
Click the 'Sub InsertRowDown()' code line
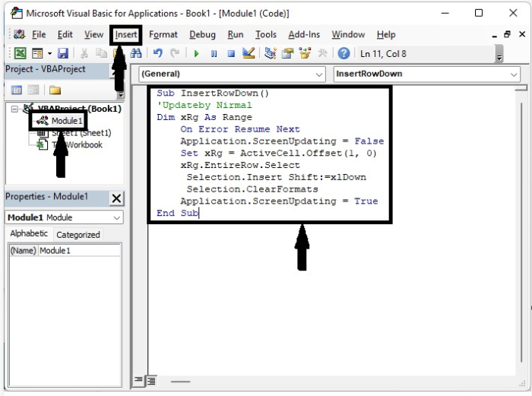213,93
